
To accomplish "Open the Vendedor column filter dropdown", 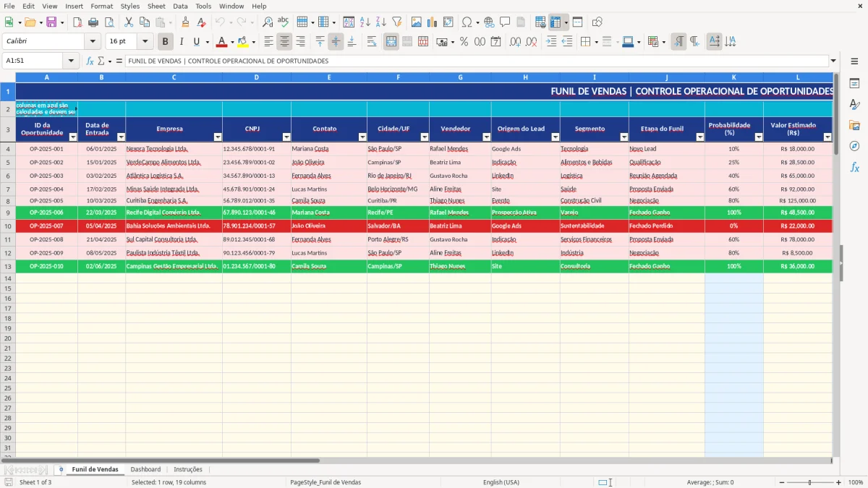I will [x=486, y=137].
